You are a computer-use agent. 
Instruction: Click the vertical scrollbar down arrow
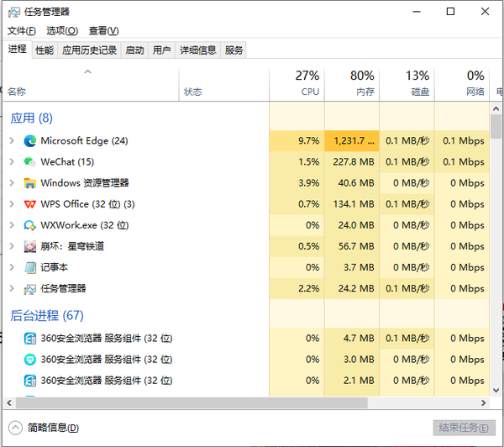coord(496,391)
